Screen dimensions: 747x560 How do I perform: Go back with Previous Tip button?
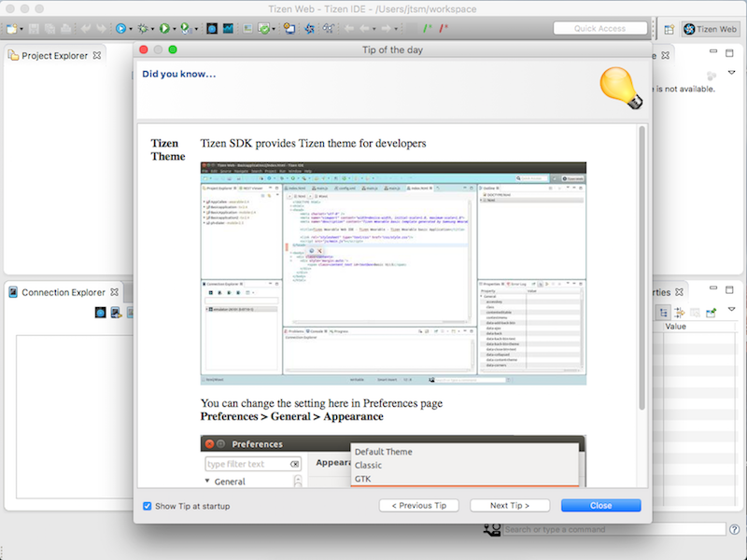pyautogui.click(x=419, y=506)
